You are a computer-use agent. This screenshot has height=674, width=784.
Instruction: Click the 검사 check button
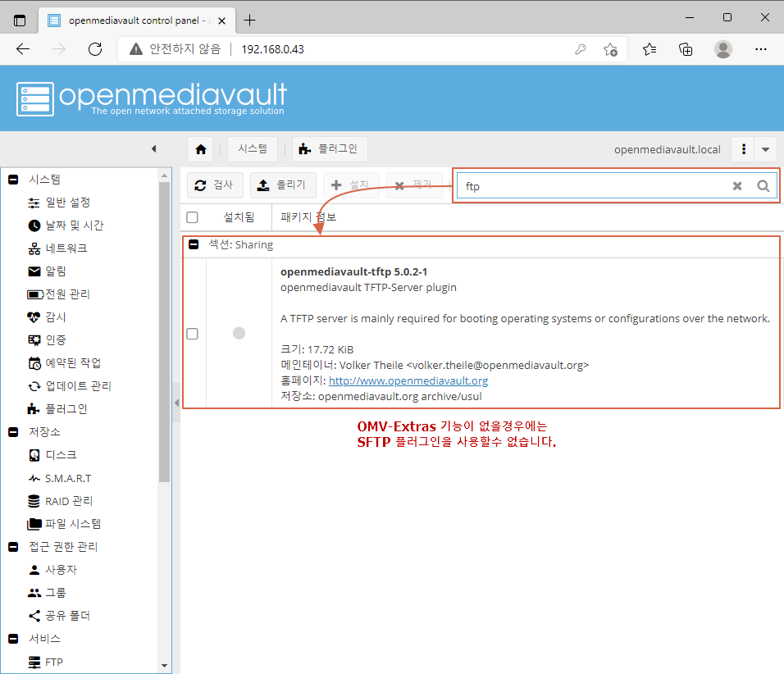point(215,185)
